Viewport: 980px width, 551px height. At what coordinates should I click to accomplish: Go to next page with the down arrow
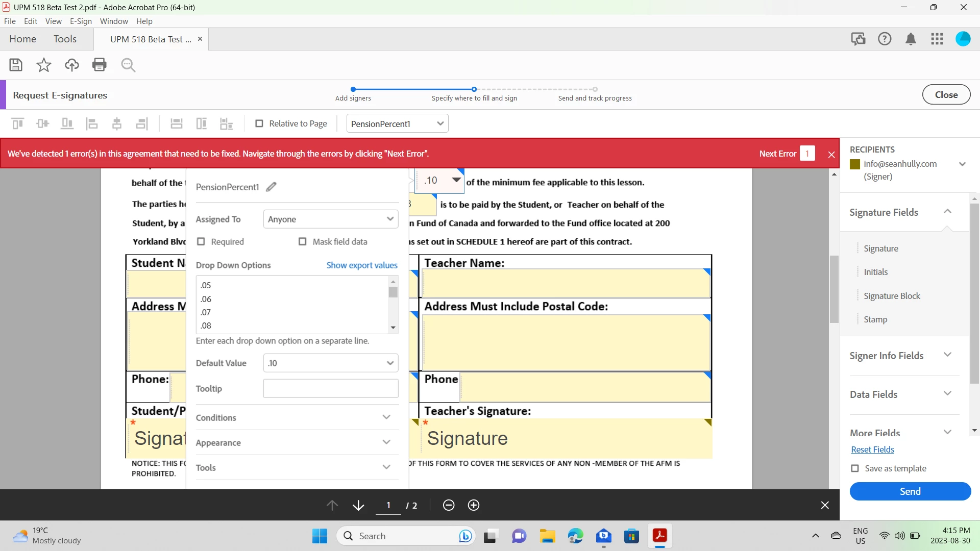(358, 505)
